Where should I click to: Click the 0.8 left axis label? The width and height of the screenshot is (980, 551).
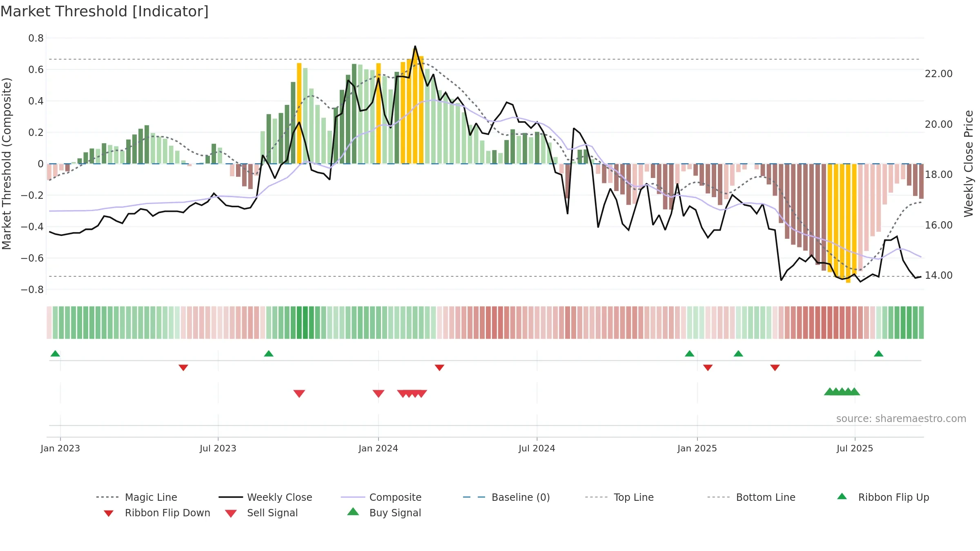pos(36,38)
